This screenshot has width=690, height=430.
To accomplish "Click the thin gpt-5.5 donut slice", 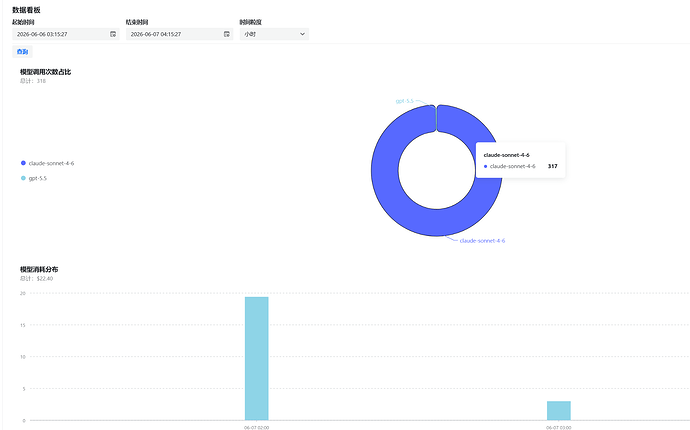I will pyautogui.click(x=437, y=118).
